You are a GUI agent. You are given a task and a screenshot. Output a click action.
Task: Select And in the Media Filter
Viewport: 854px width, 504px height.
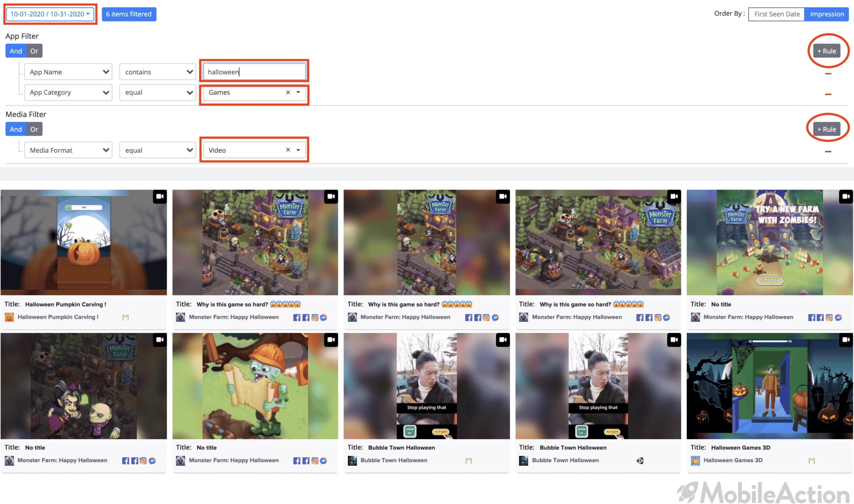point(16,129)
